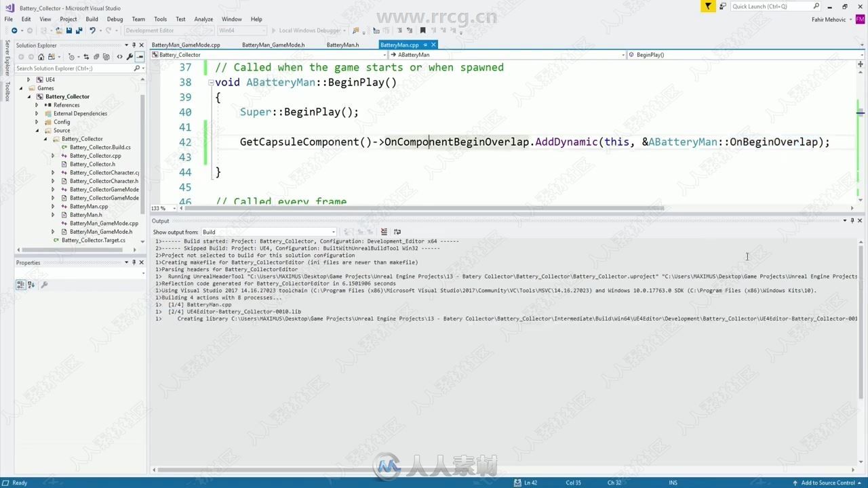The height and width of the screenshot is (488, 868).
Task: Click the Undo toolbar icon
Action: [x=92, y=30]
